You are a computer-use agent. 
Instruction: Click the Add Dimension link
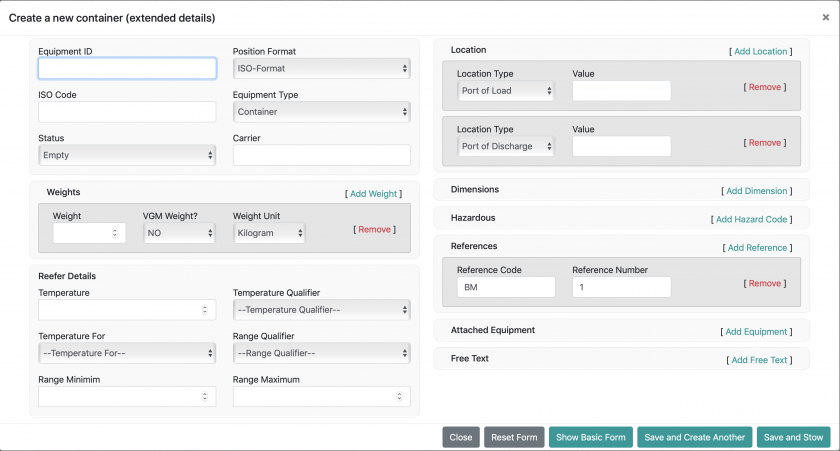756,191
